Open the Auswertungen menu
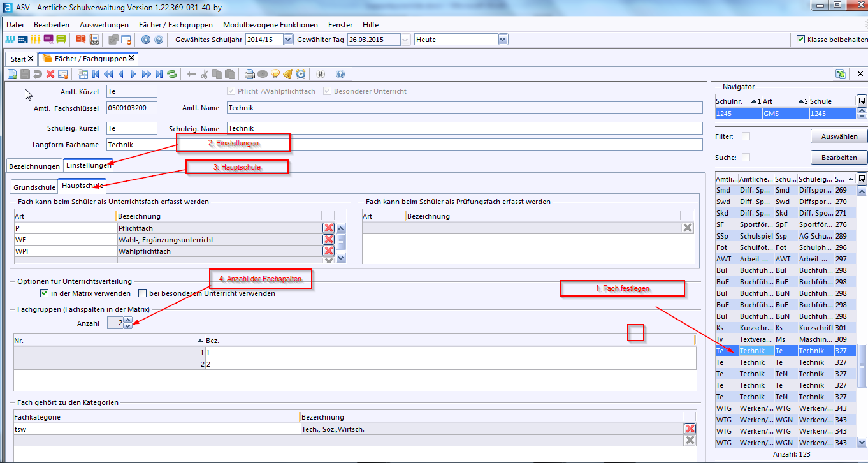Image resolution: width=868 pixels, height=463 pixels. coord(104,25)
